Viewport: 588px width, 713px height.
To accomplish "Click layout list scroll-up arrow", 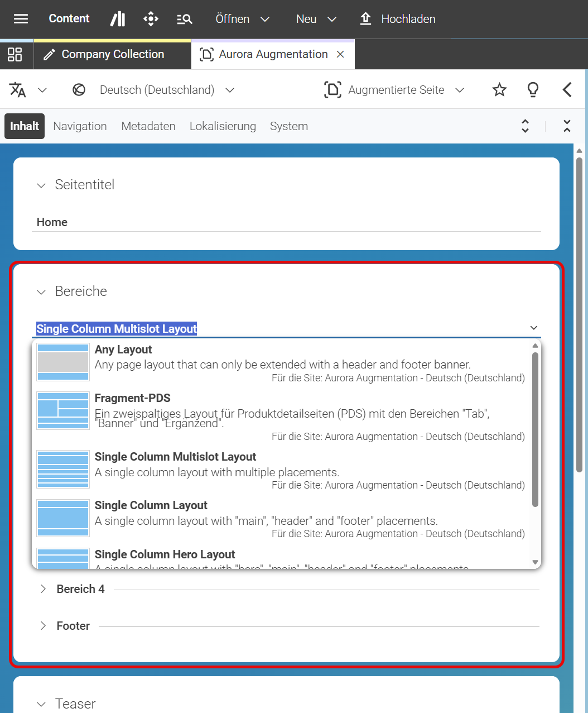I will pyautogui.click(x=535, y=346).
